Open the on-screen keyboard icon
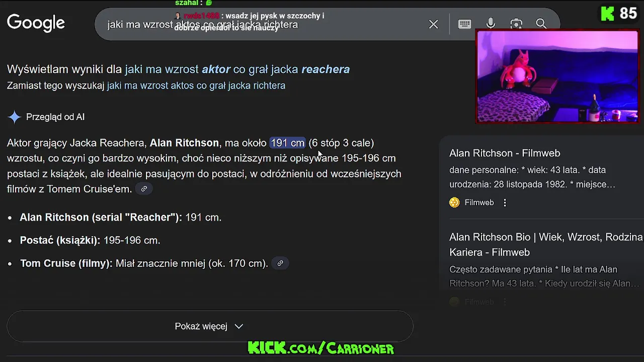644x362 pixels. pos(464,24)
